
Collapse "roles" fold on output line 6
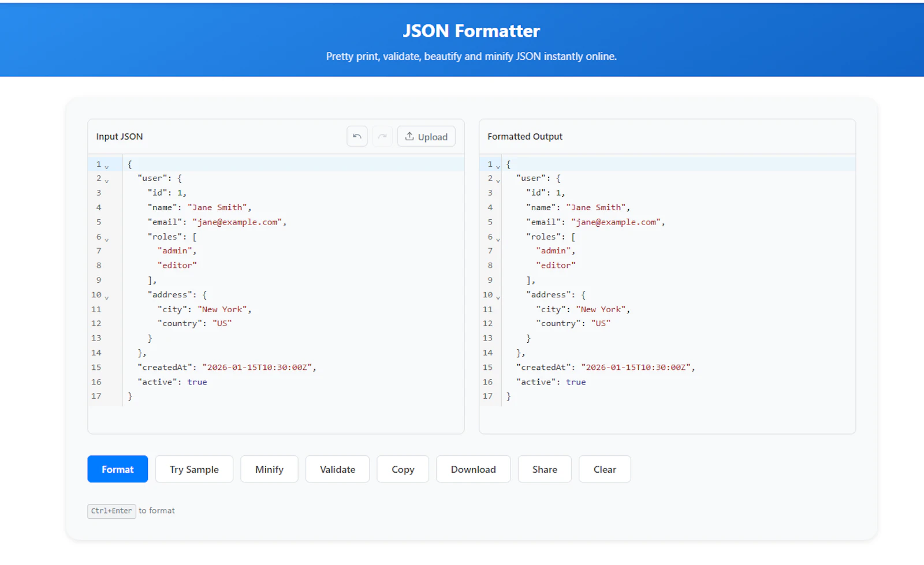pos(498,239)
